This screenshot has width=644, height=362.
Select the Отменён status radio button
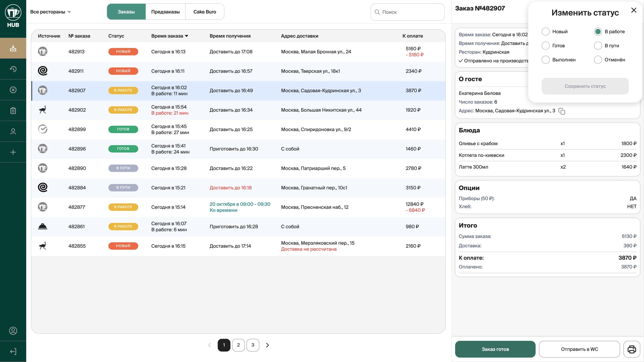(x=597, y=60)
